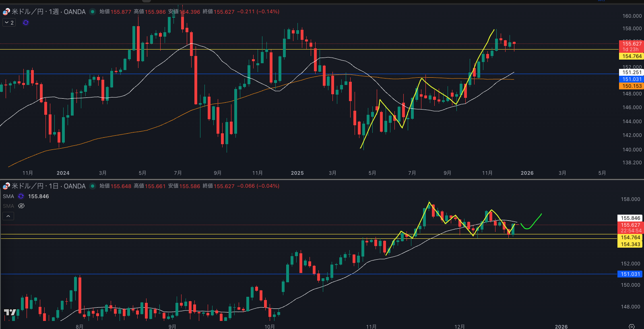The height and width of the screenshot is (329, 644).
Task: Click the green market status dot on daily chart
Action: click(93, 186)
